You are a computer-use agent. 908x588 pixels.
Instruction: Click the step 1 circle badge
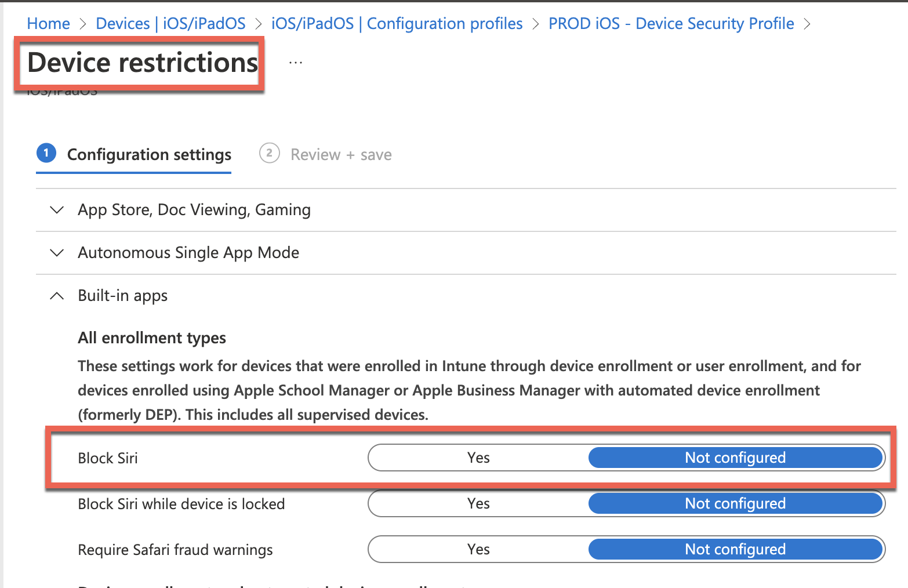coord(46,154)
